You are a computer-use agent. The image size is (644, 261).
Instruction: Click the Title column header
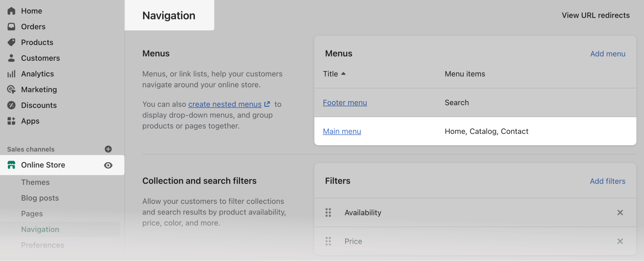pos(330,74)
